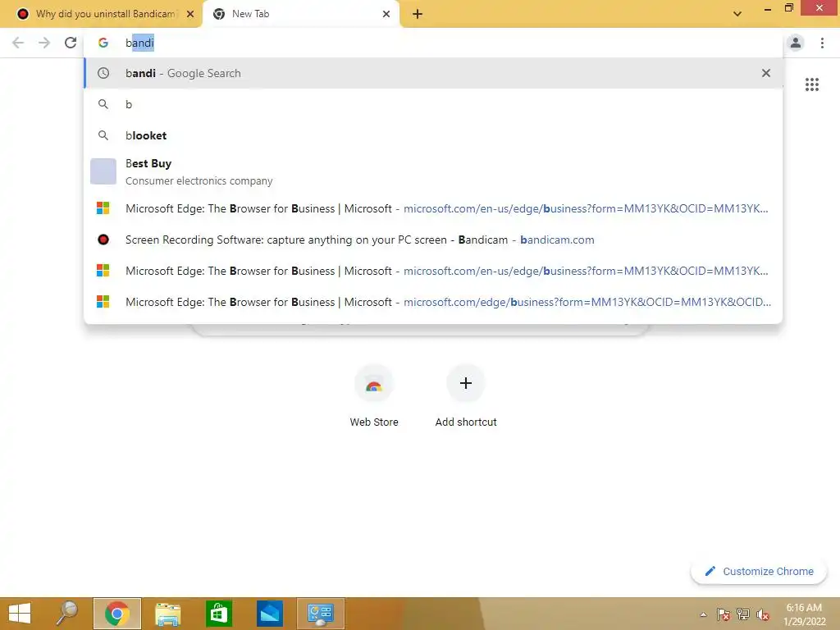Click the clock icon beside bandi suggestion
The width and height of the screenshot is (840, 630).
103,73
